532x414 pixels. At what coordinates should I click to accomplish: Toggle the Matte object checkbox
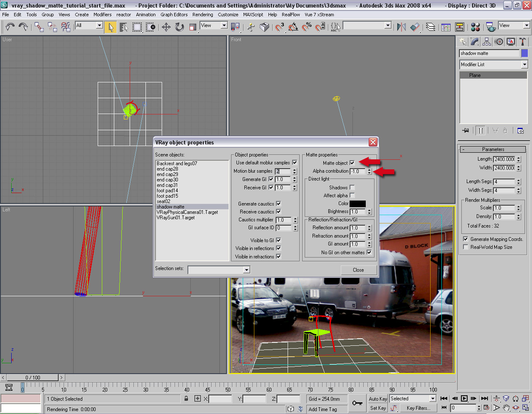pos(352,163)
